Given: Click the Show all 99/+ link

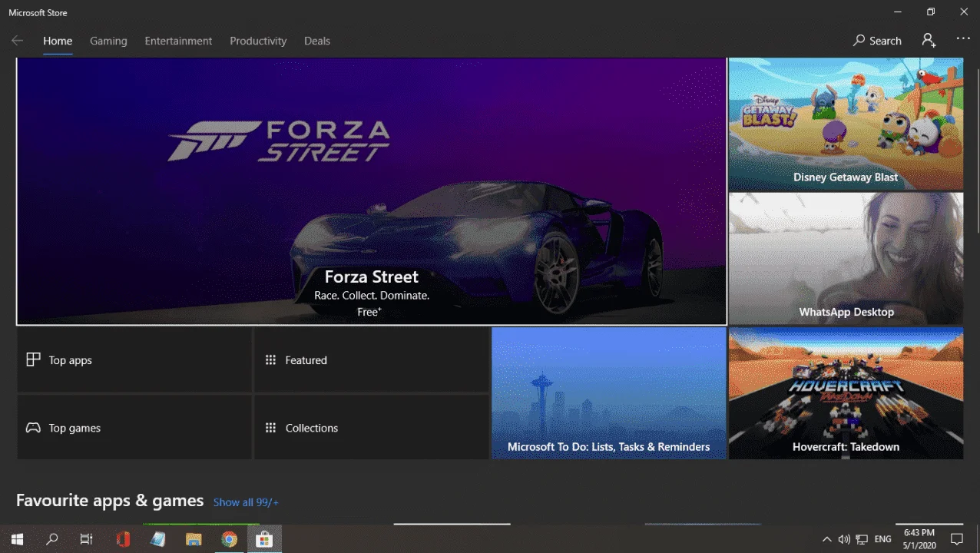Looking at the screenshot, I should pyautogui.click(x=246, y=502).
